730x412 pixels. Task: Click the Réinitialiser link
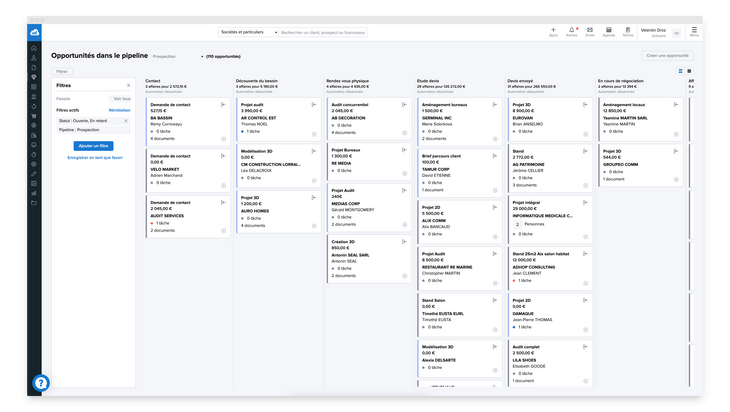[120, 110]
